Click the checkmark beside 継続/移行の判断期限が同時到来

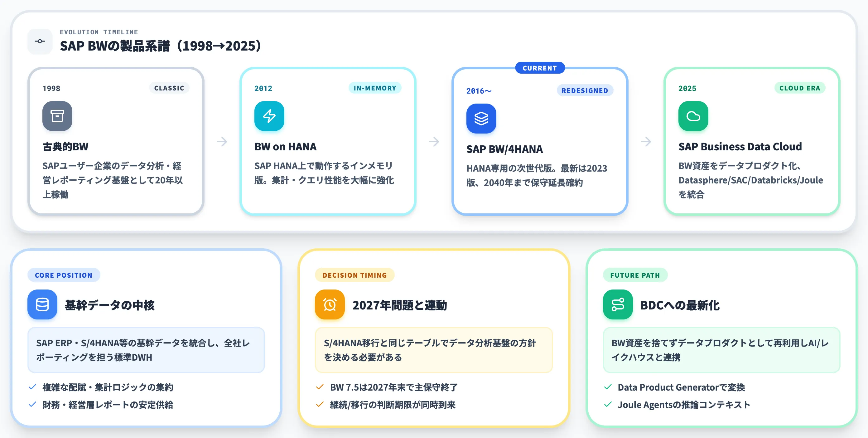click(320, 404)
